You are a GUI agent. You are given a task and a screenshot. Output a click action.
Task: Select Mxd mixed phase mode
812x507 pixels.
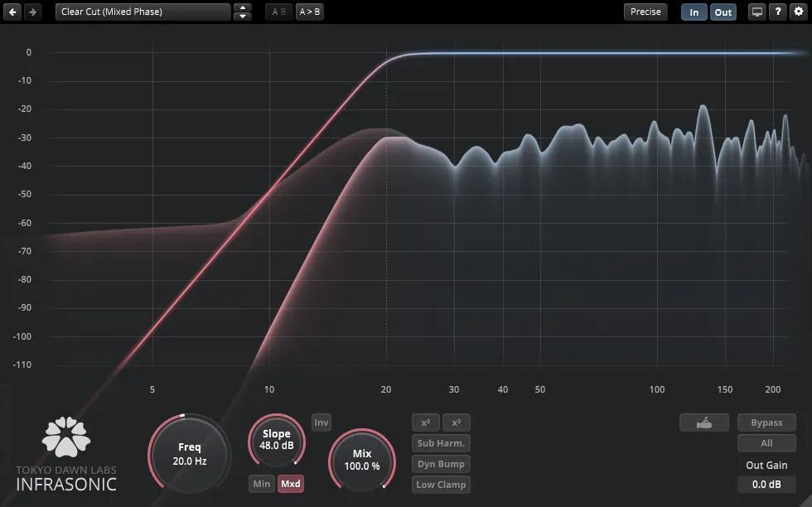coord(291,484)
